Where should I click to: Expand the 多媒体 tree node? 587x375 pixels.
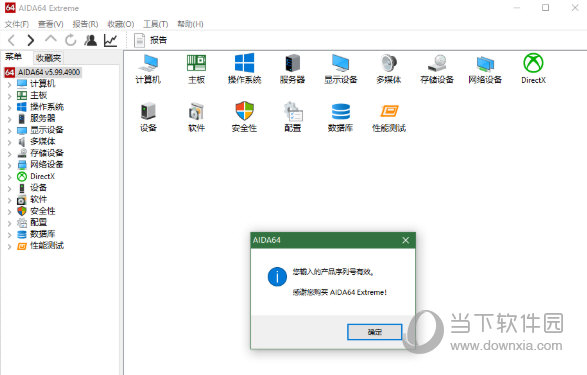pos(9,142)
